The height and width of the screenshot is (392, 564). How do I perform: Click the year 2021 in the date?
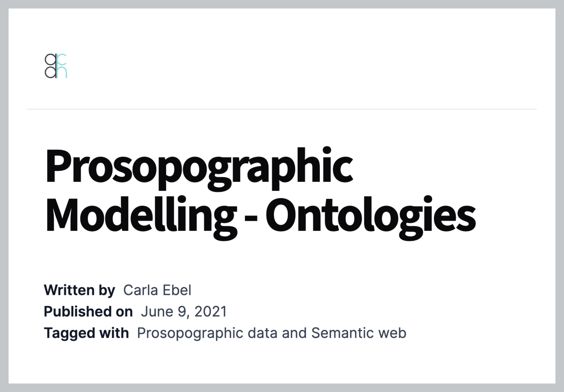tap(211, 312)
